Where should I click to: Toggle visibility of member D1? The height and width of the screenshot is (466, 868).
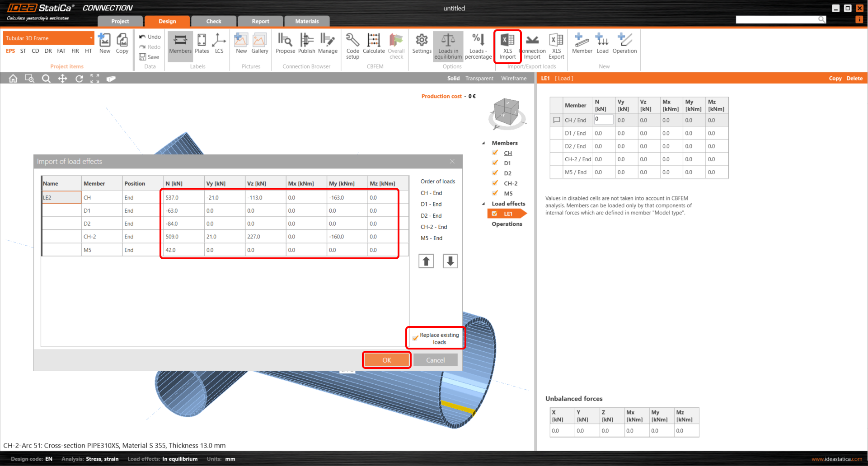pos(495,163)
